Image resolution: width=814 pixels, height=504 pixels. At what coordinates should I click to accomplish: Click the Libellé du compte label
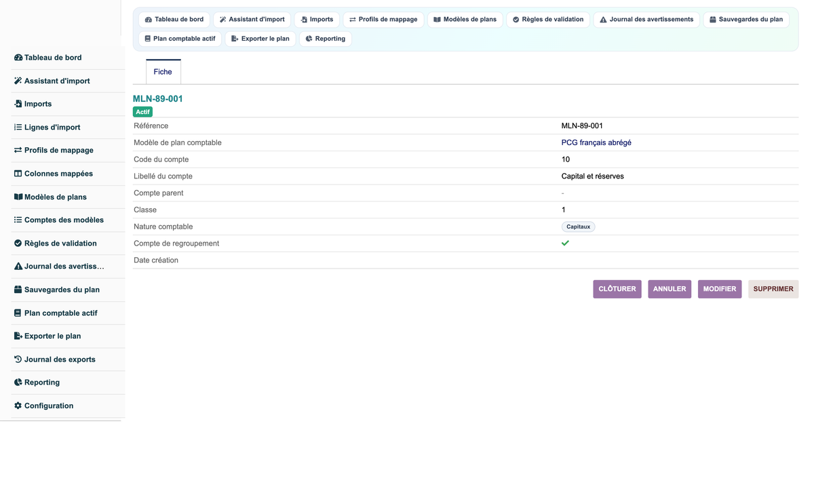click(163, 176)
